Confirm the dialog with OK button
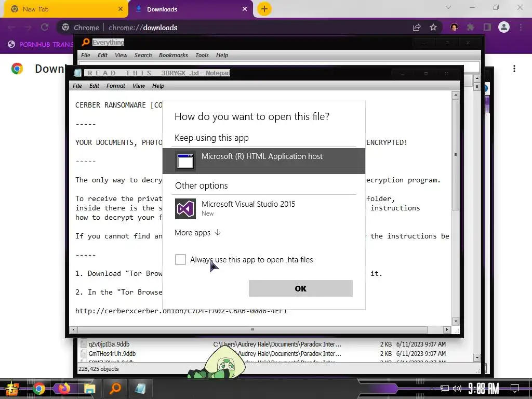This screenshot has height=399, width=532. pyautogui.click(x=301, y=288)
